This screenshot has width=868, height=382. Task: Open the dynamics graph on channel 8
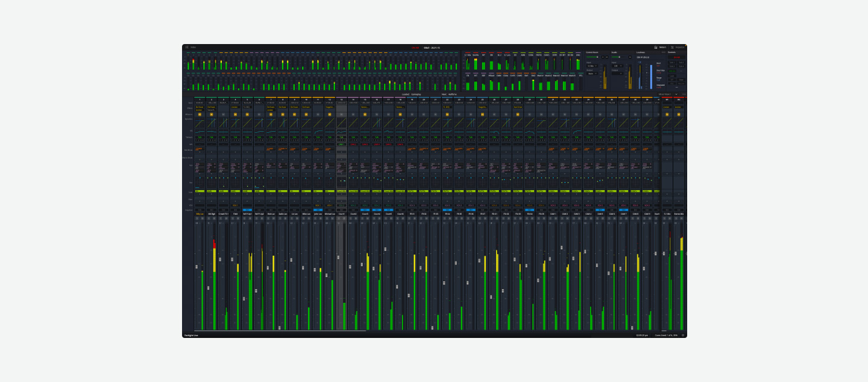point(282,123)
